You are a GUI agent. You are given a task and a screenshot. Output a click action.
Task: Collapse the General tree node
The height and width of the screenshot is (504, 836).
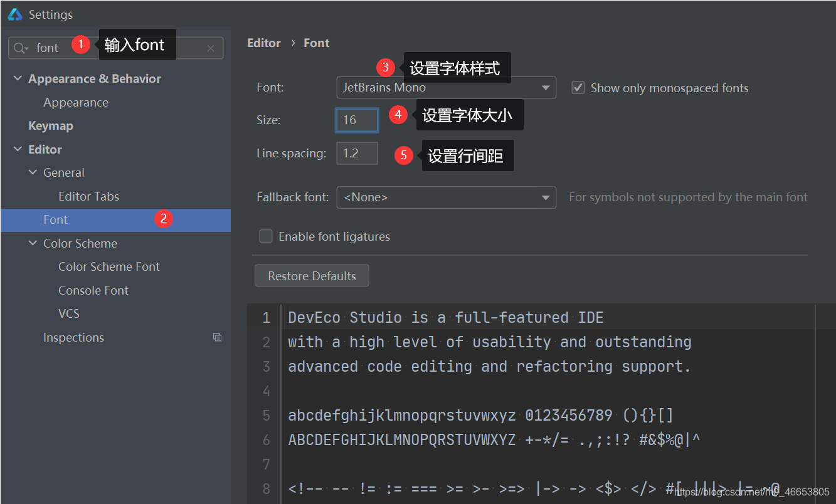pos(33,173)
